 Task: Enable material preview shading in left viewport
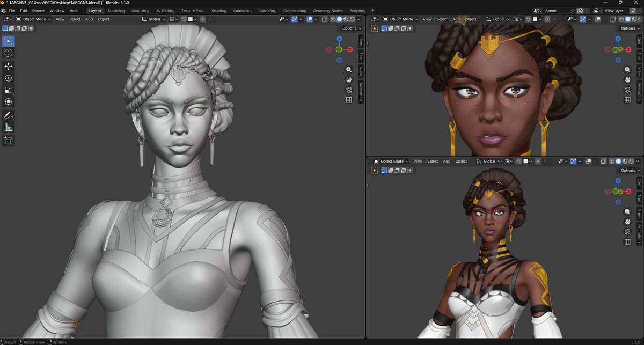[x=346, y=19]
